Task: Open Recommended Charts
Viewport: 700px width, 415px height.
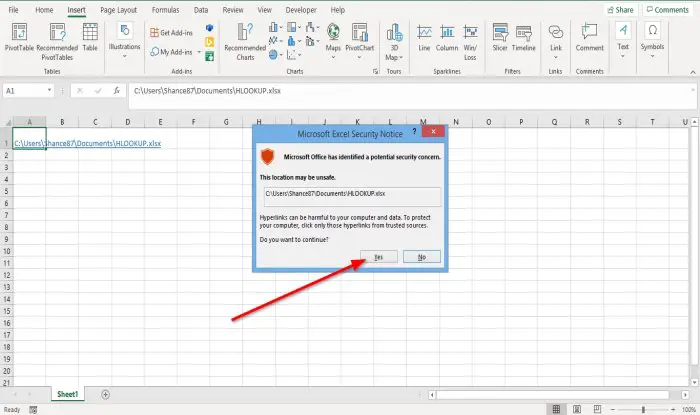Action: (x=245, y=42)
